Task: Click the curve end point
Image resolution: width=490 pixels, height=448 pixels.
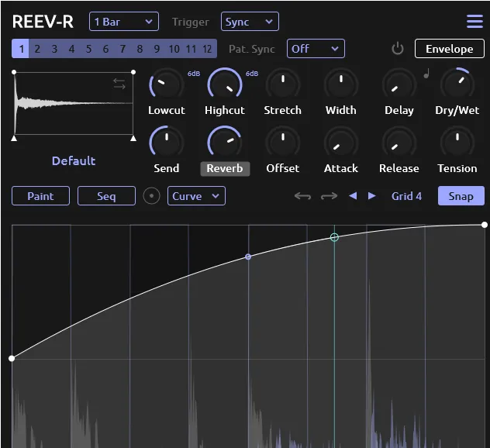Action: click(x=485, y=225)
